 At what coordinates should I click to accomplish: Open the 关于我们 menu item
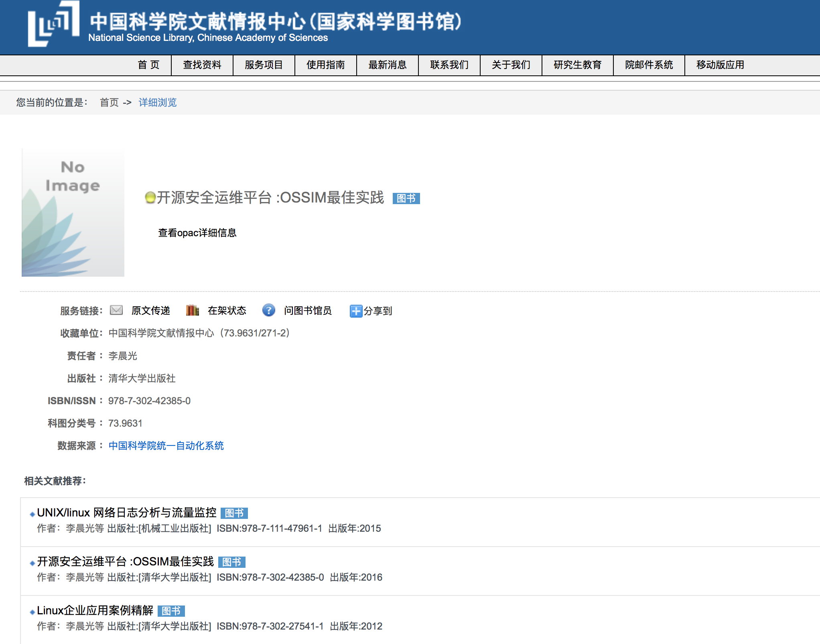(511, 65)
